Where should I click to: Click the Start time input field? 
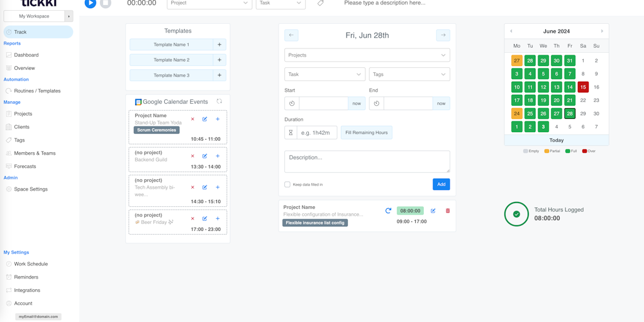pos(324,104)
